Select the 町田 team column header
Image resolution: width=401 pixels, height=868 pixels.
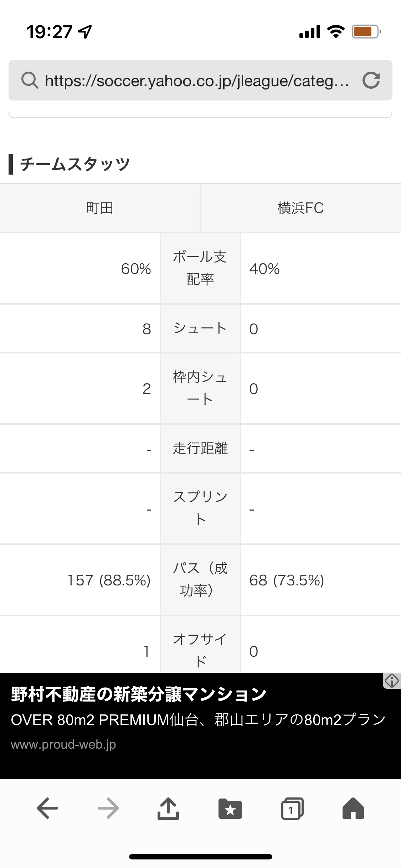(100, 208)
